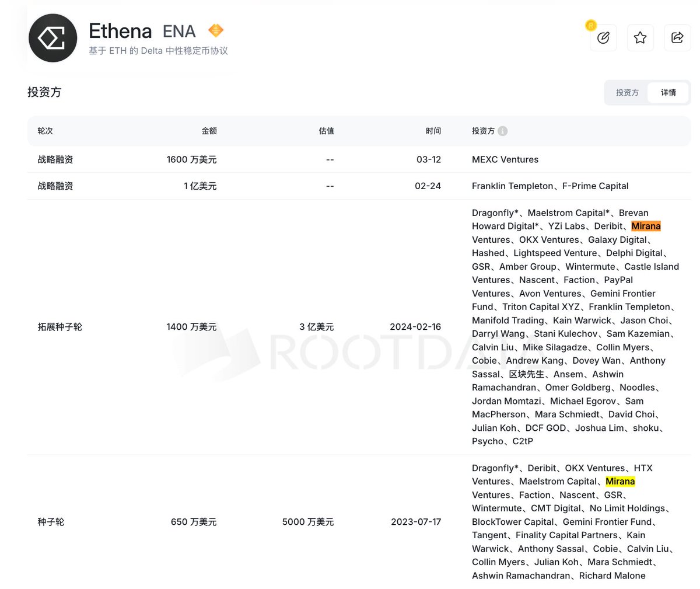The image size is (700, 589).
Task: Click the 1600 万美元 amount cell
Action: tap(192, 159)
